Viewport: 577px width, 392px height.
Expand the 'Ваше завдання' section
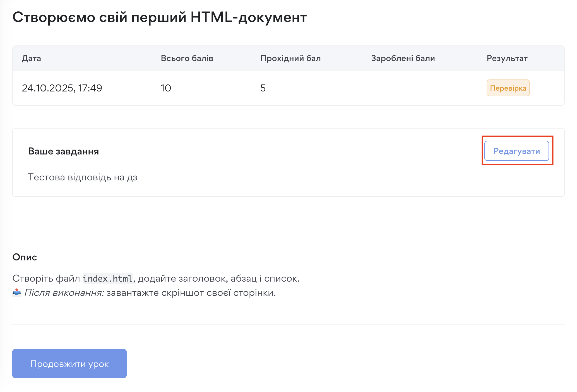tap(63, 151)
